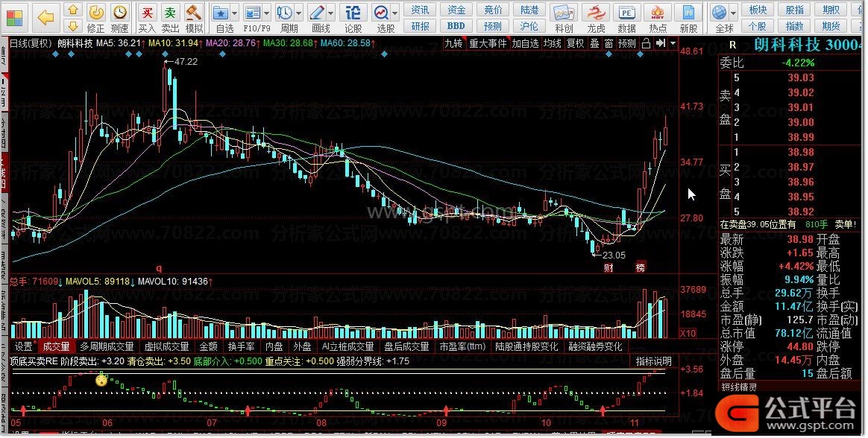Open the 设置 indicator settings button
Viewport: 868px width, 438px height.
[24, 347]
